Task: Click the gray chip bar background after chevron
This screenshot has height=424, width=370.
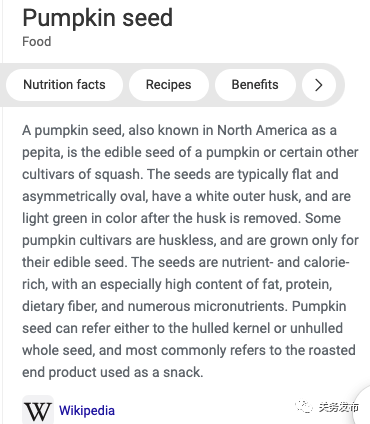Action: point(340,85)
